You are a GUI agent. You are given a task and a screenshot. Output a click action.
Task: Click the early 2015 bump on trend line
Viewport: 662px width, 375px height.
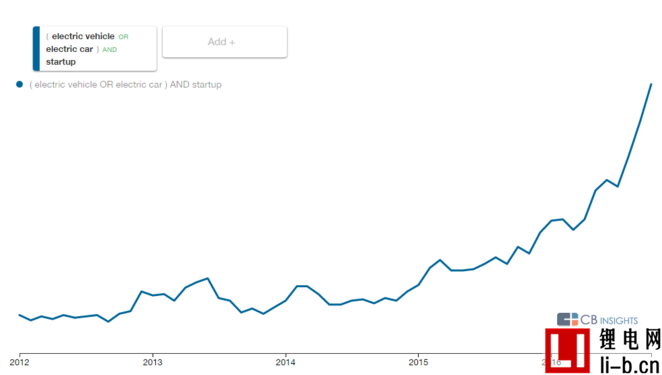coord(440,260)
